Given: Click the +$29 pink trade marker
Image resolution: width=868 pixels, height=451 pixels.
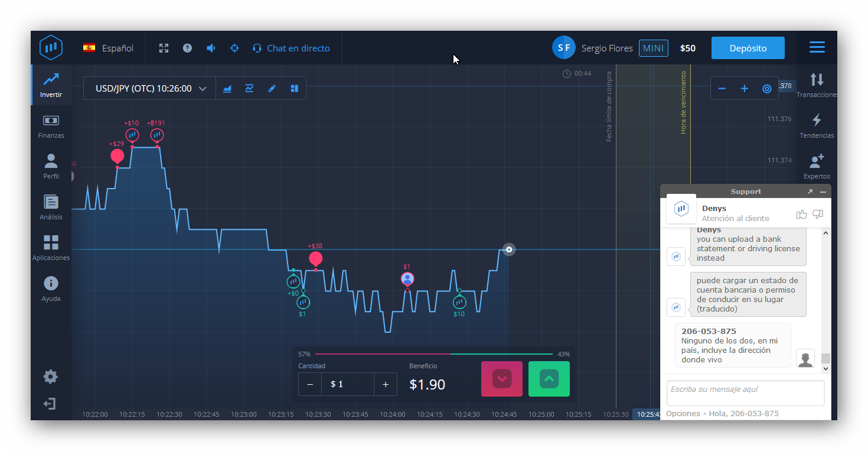Looking at the screenshot, I should [118, 156].
